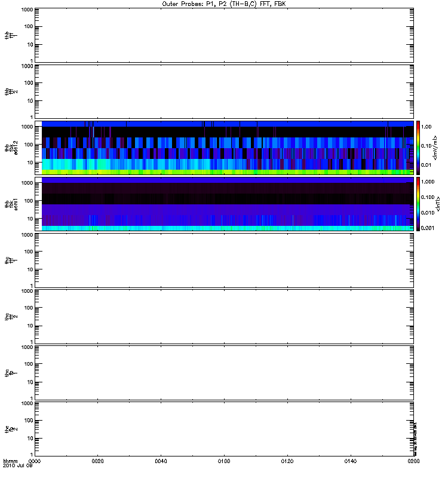Screen dimensions: 448x478
Task: Click the "0.010" value on scm1 color scale
Action: [x=428, y=213]
